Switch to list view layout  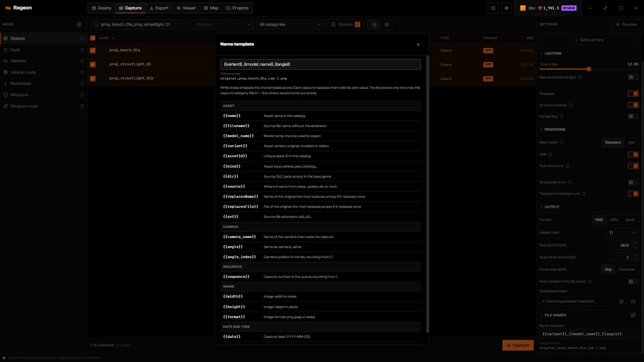(374, 24)
